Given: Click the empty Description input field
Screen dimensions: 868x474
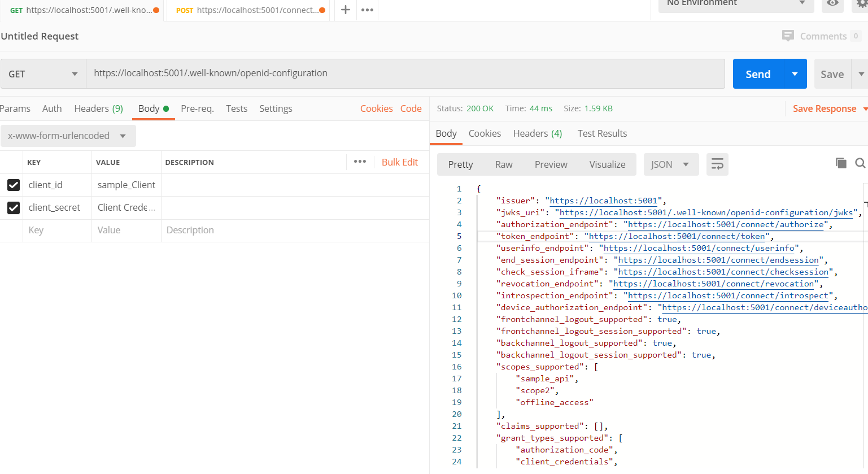Looking at the screenshot, I should (295, 231).
